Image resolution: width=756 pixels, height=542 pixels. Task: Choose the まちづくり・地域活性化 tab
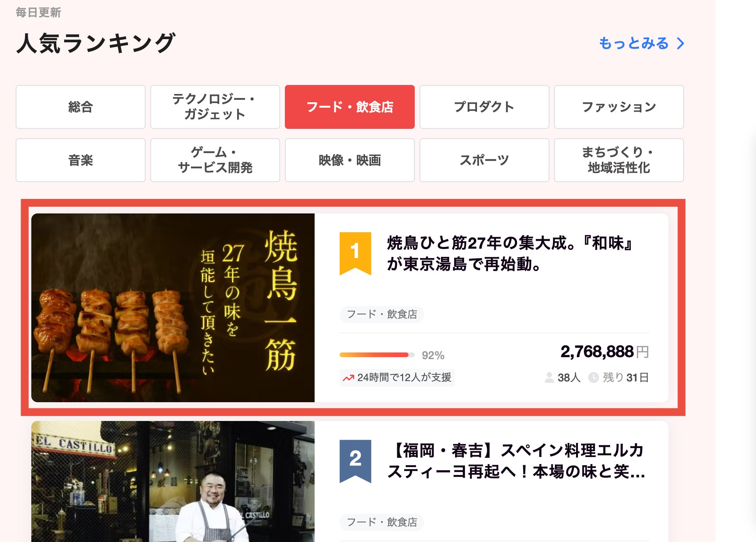coord(619,160)
